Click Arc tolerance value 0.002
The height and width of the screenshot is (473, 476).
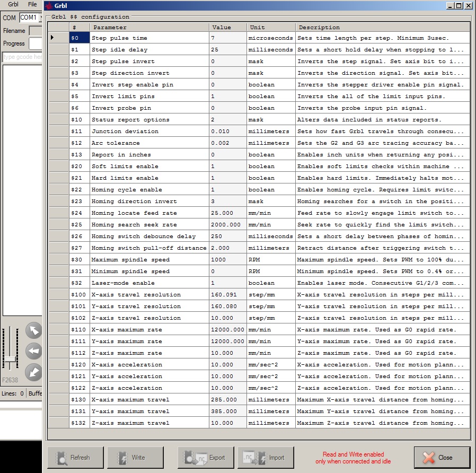(x=228, y=143)
